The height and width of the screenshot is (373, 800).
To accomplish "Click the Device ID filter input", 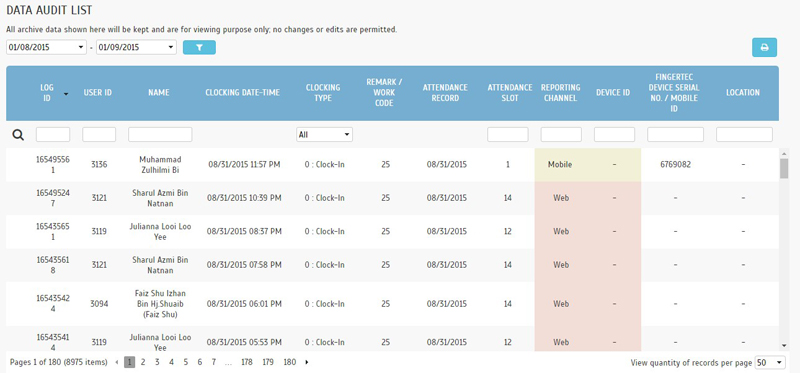I will tap(614, 135).
